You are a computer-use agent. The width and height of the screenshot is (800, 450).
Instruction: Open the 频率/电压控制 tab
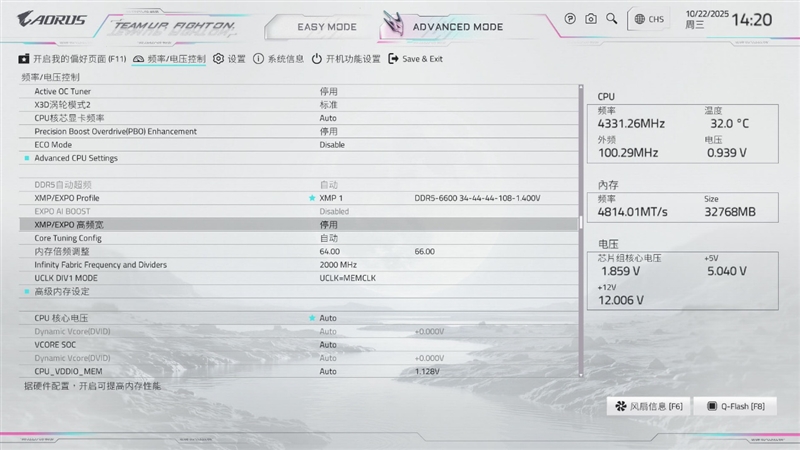(x=169, y=59)
